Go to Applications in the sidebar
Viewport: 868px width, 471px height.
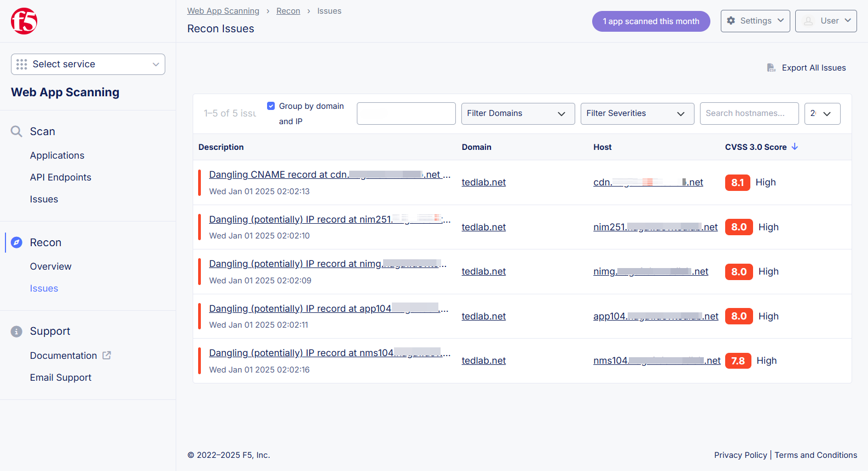coord(57,155)
